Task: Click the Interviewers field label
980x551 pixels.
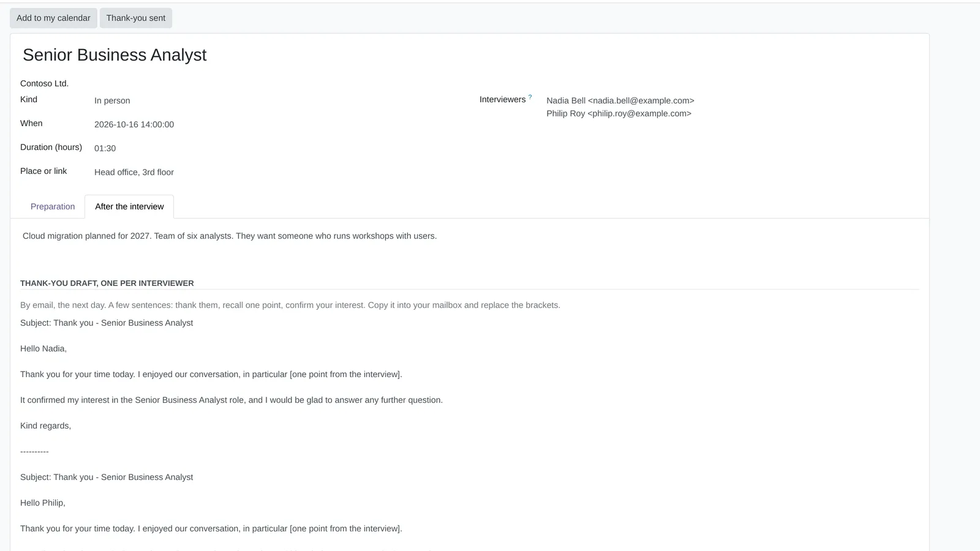Action: click(x=502, y=99)
